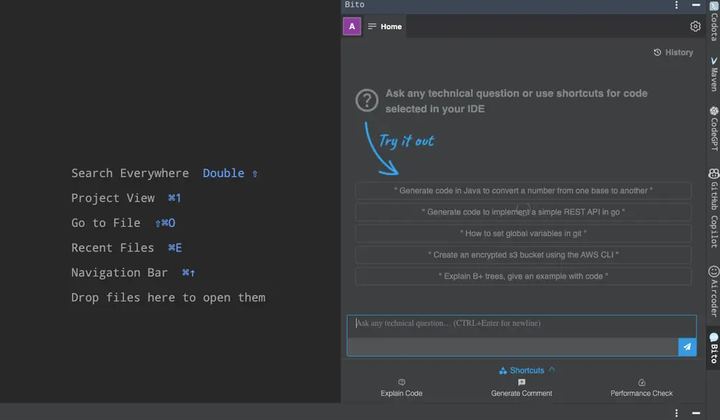Open the Bito panel options kebab menu

click(x=676, y=5)
